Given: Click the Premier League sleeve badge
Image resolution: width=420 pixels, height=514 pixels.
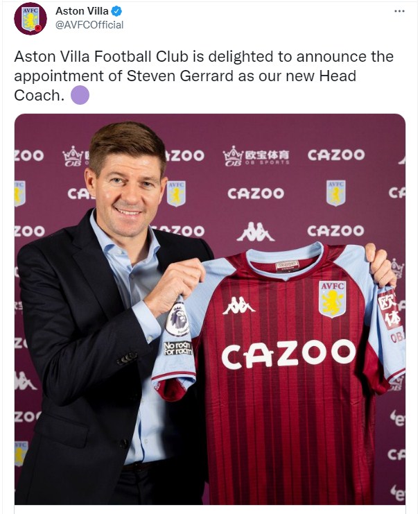Looking at the screenshot, I should coord(177,320).
